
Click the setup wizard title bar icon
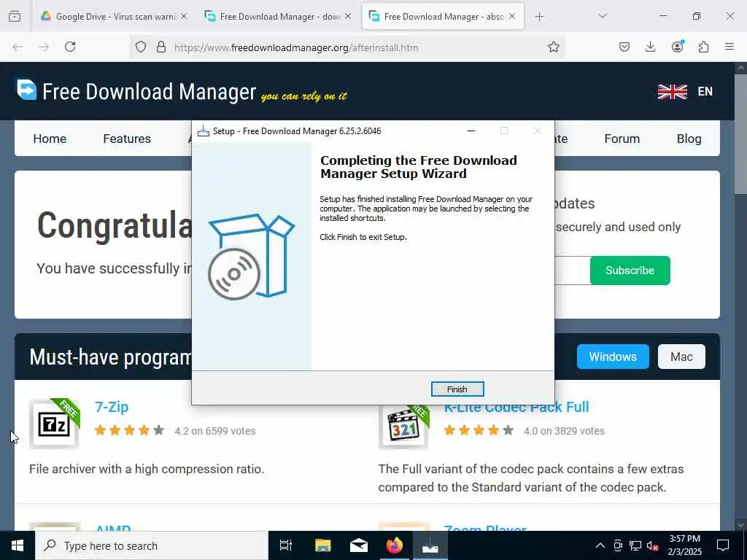(204, 131)
